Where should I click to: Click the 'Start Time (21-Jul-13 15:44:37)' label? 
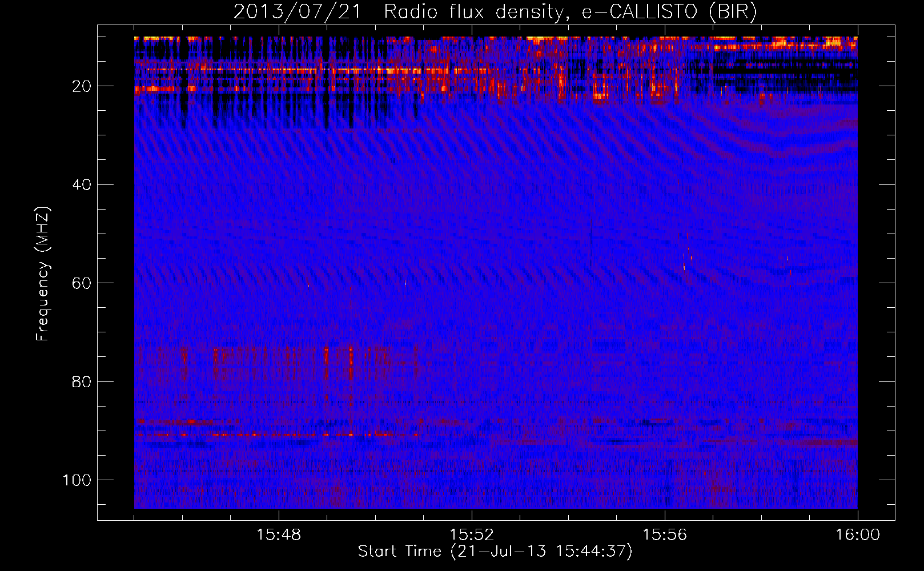pyautogui.click(x=495, y=552)
